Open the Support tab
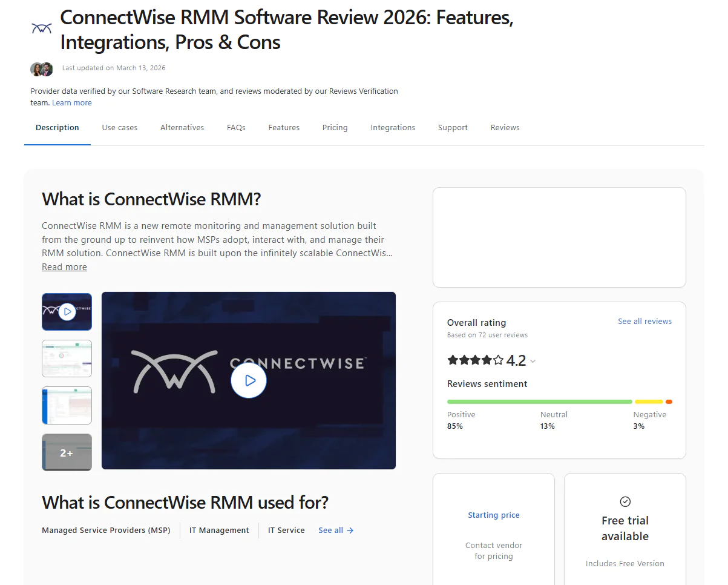 pyautogui.click(x=453, y=128)
